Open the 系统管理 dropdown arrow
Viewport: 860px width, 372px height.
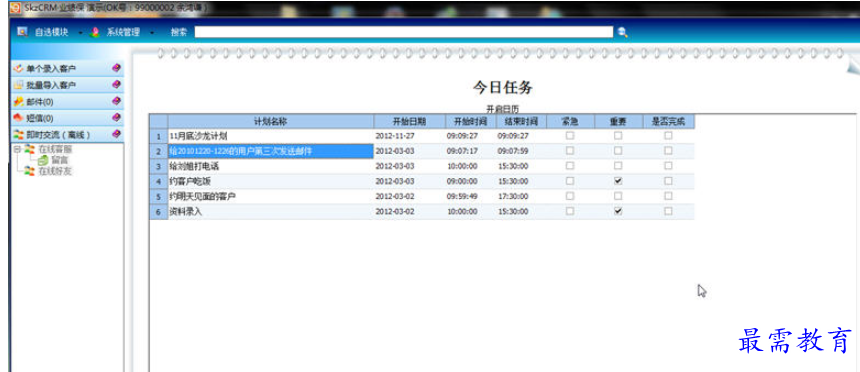click(x=152, y=33)
